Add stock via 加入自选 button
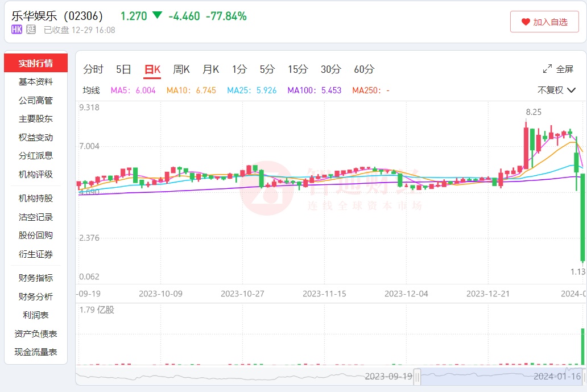The height and width of the screenshot is (392, 587). (x=544, y=22)
